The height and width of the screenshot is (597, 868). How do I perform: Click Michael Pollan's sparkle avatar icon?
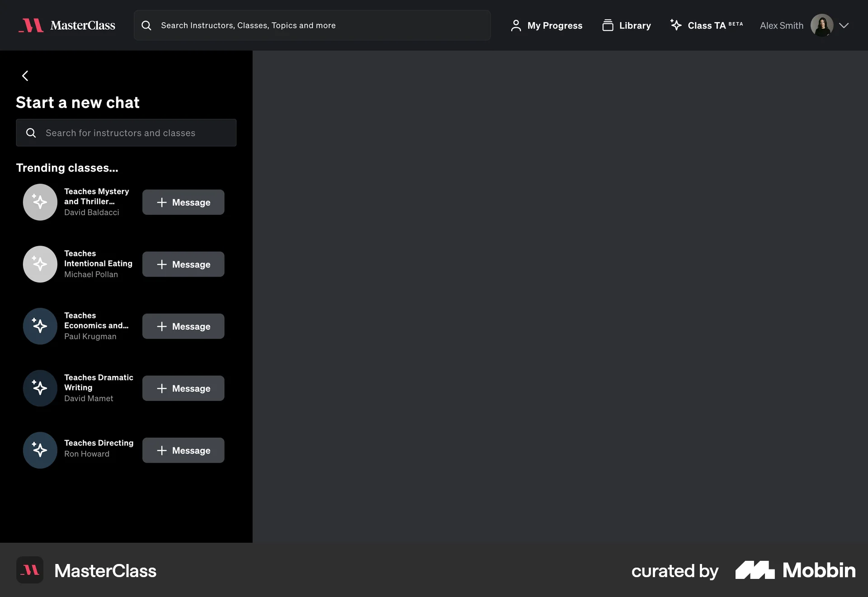tap(40, 264)
